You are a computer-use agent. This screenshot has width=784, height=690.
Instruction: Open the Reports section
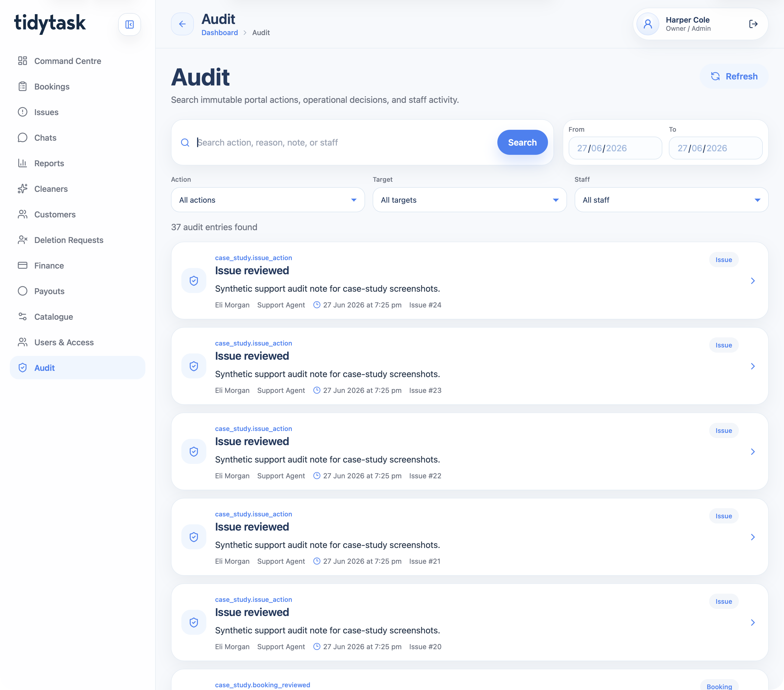[x=78, y=163]
